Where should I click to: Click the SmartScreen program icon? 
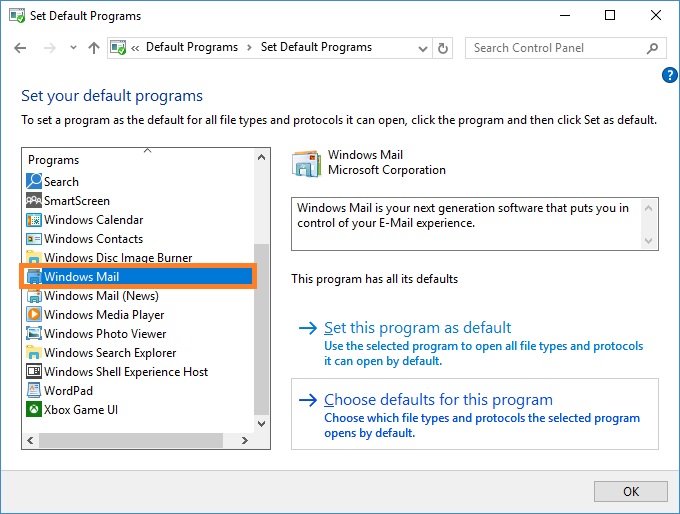click(34, 200)
